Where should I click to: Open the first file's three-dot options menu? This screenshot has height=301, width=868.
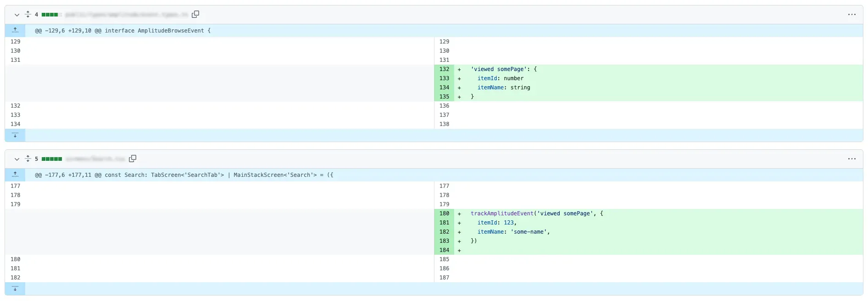pyautogui.click(x=852, y=15)
